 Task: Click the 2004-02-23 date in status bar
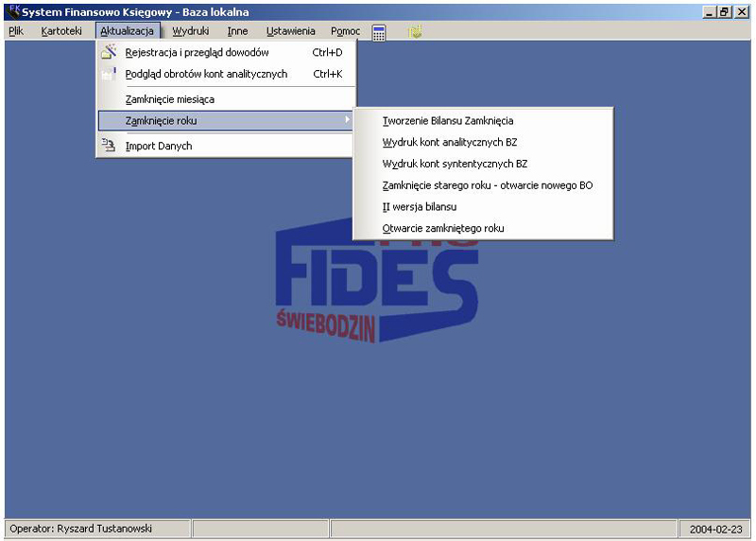coord(715,530)
